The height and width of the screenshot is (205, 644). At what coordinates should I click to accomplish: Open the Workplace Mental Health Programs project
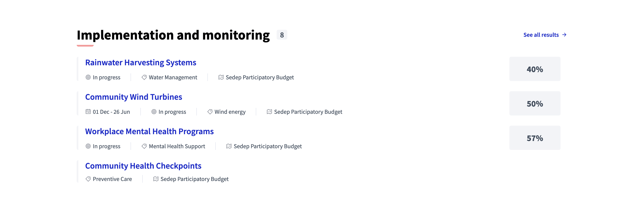pos(149,132)
